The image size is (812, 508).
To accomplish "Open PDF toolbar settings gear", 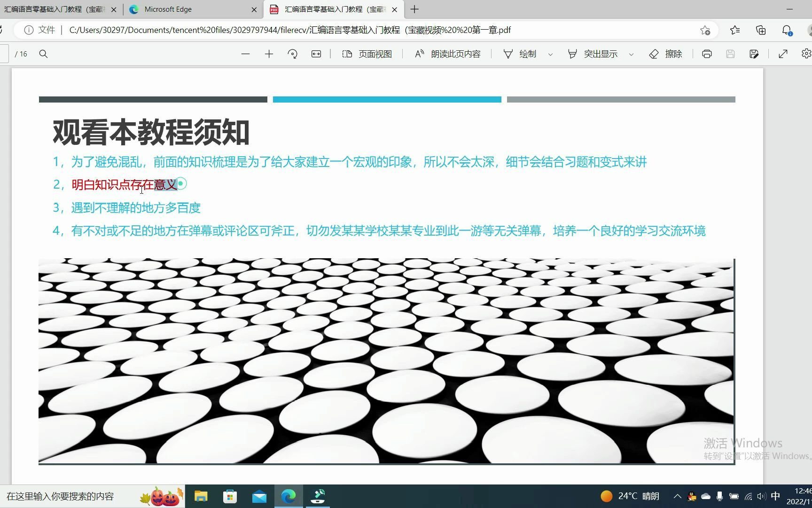I will point(806,54).
